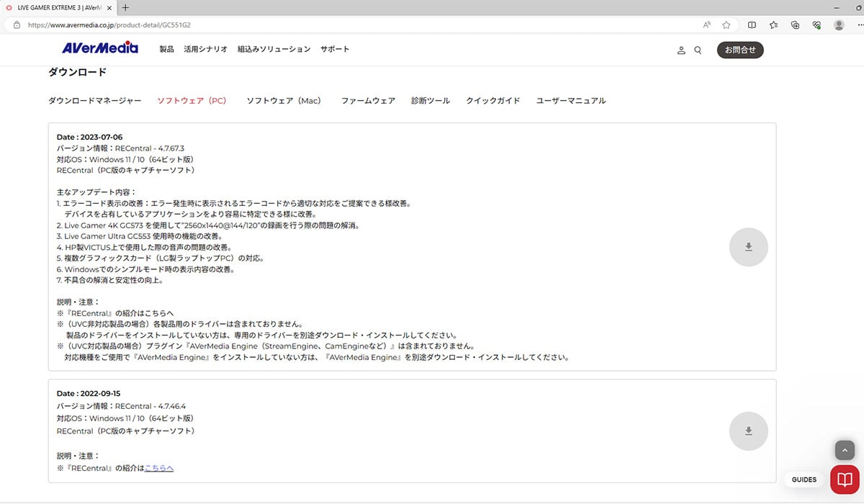The width and height of the screenshot is (864, 504).
Task: Open the Collections browser icon
Action: pos(795,24)
